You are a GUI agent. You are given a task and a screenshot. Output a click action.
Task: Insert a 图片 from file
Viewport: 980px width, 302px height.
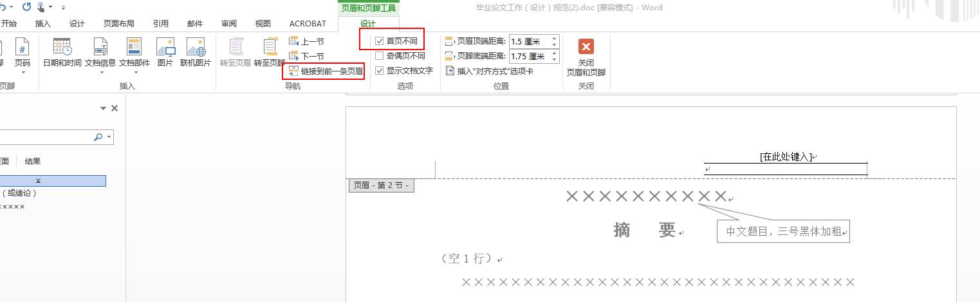pos(165,53)
